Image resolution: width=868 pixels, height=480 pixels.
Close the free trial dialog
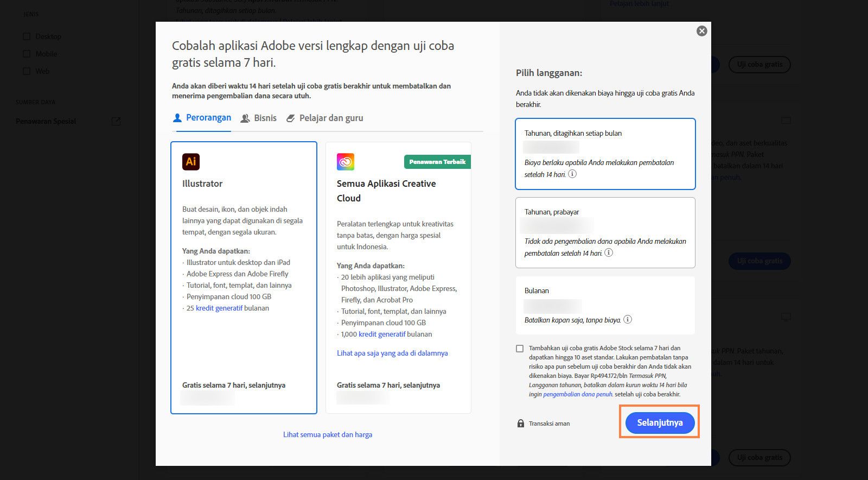[x=701, y=31]
